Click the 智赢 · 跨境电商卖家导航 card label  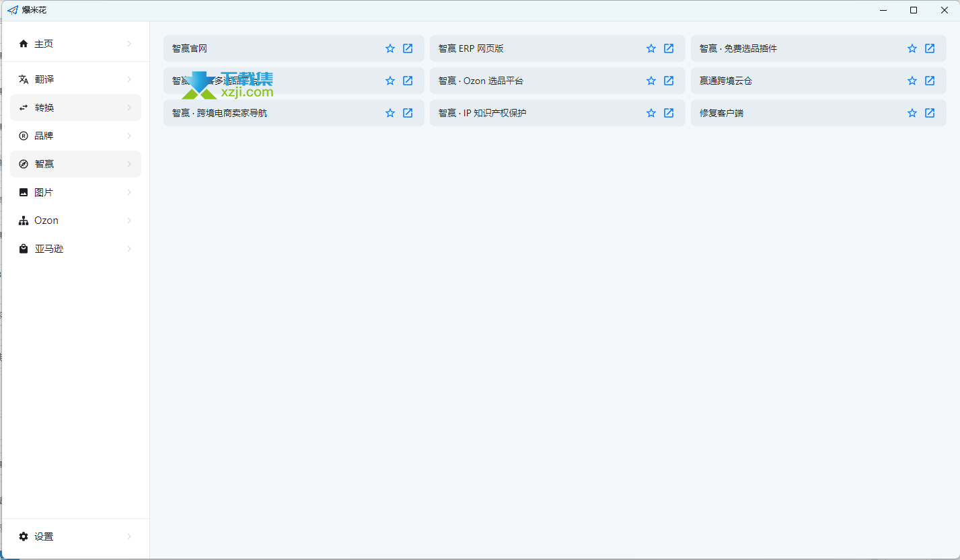(x=219, y=113)
